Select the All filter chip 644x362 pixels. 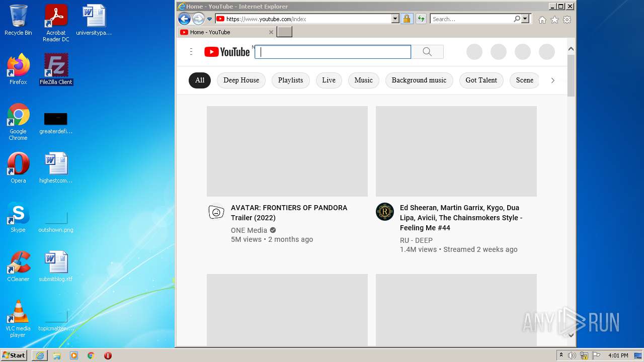pyautogui.click(x=200, y=80)
